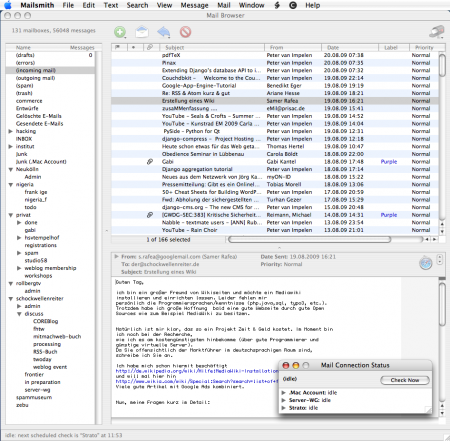Open the www.wikia.com link in message

click(197, 381)
